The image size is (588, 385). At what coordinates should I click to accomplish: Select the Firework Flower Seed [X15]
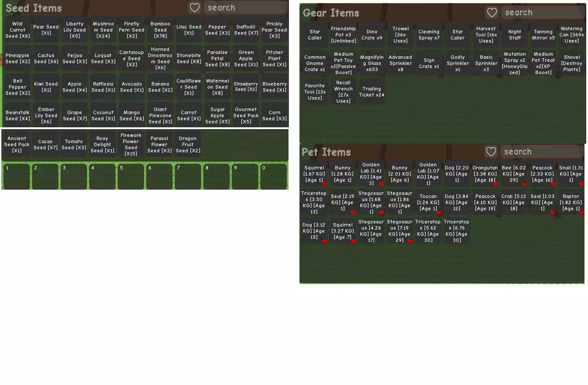coord(131,144)
